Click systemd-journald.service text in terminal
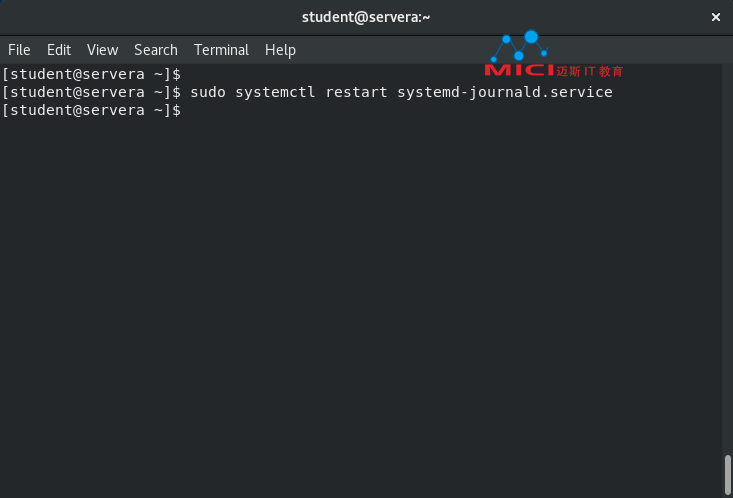Screen dimensions: 733x498 [505, 93]
